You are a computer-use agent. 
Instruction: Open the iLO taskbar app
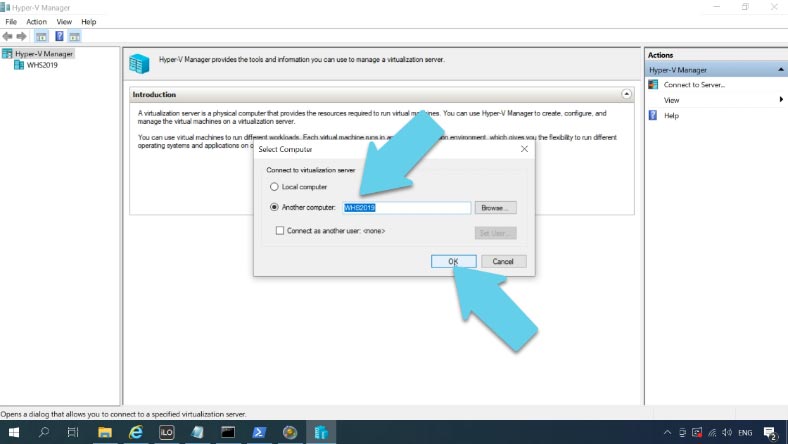tap(166, 432)
